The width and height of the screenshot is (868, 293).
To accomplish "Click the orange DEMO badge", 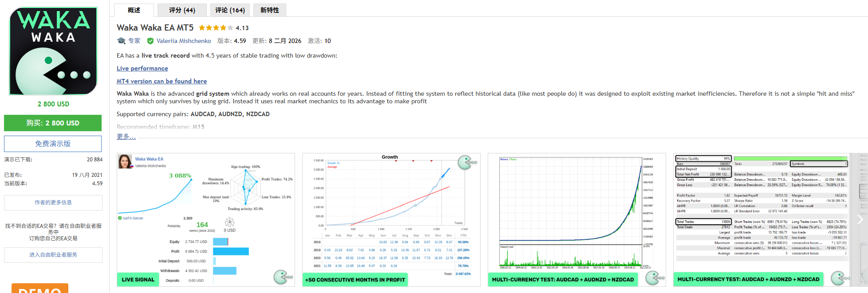I will [40, 289].
